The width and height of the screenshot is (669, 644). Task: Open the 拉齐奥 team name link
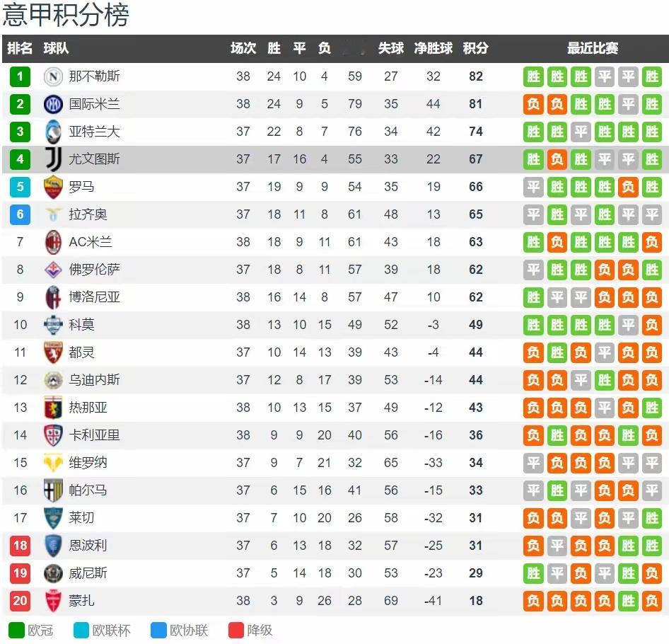click(x=88, y=214)
